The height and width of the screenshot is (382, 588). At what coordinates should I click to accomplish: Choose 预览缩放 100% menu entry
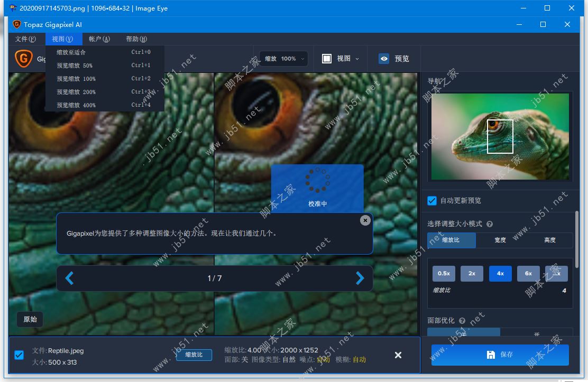click(105, 79)
